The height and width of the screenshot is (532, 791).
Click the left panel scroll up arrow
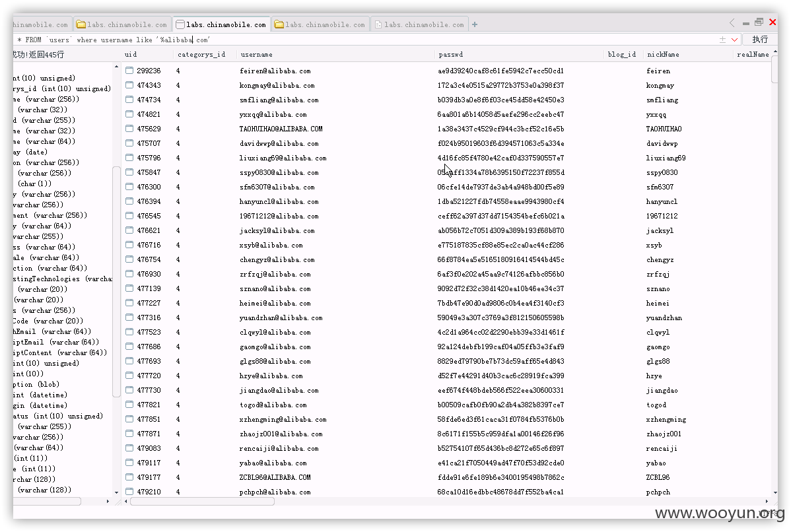[116, 67]
